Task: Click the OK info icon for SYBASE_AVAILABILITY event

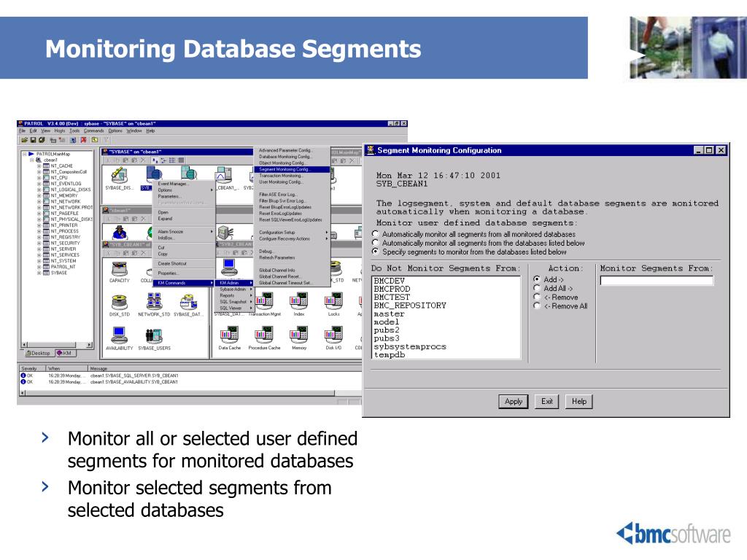Action: point(23,382)
